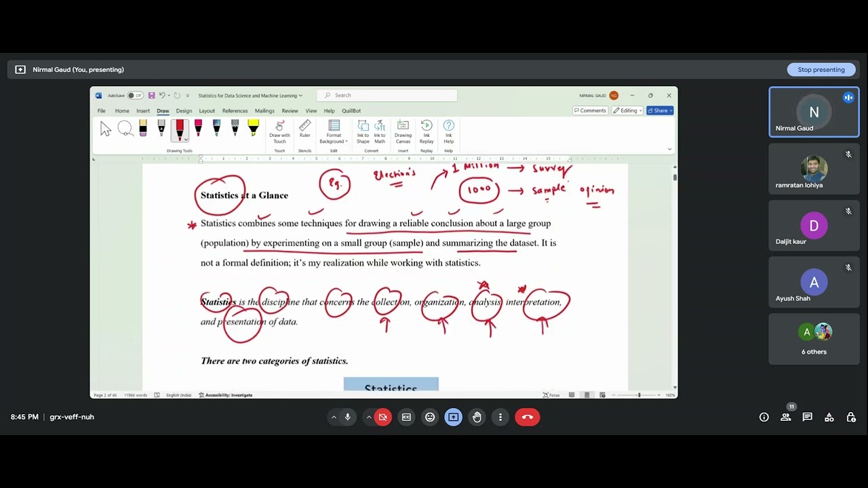Open Customize Quick Access Toolbar dropdown
The image size is (868, 488).
pos(188,96)
